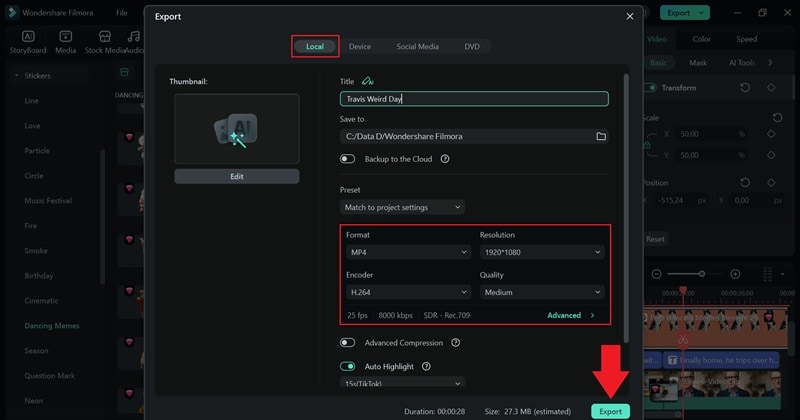Open the Resolution 1920*1080 dropdown
Screen dimensions: 800x420
(542, 252)
